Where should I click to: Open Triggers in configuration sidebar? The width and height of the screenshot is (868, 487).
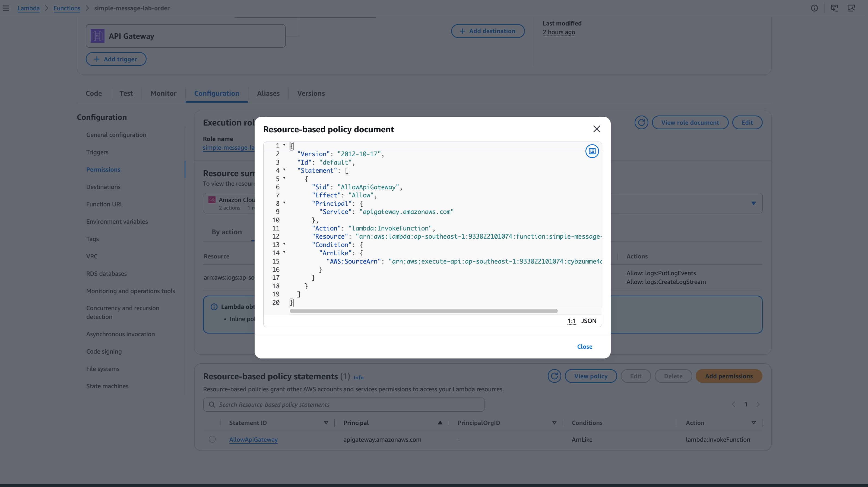pyautogui.click(x=97, y=152)
